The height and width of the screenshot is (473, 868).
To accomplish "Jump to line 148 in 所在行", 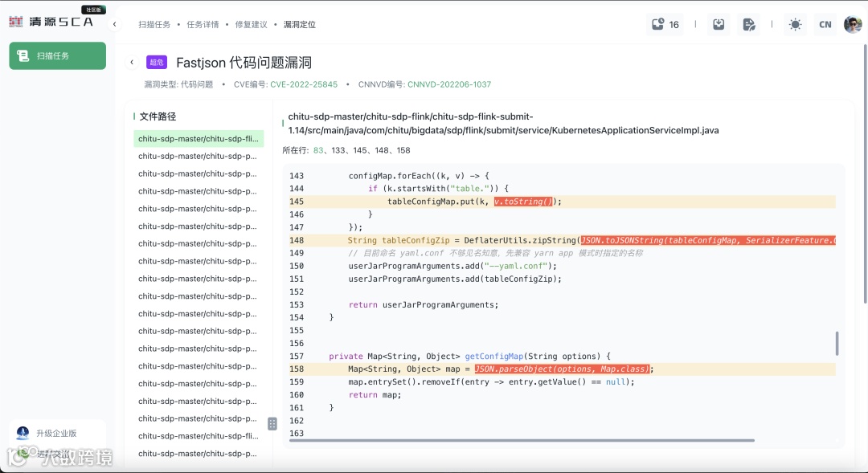I will (x=382, y=150).
